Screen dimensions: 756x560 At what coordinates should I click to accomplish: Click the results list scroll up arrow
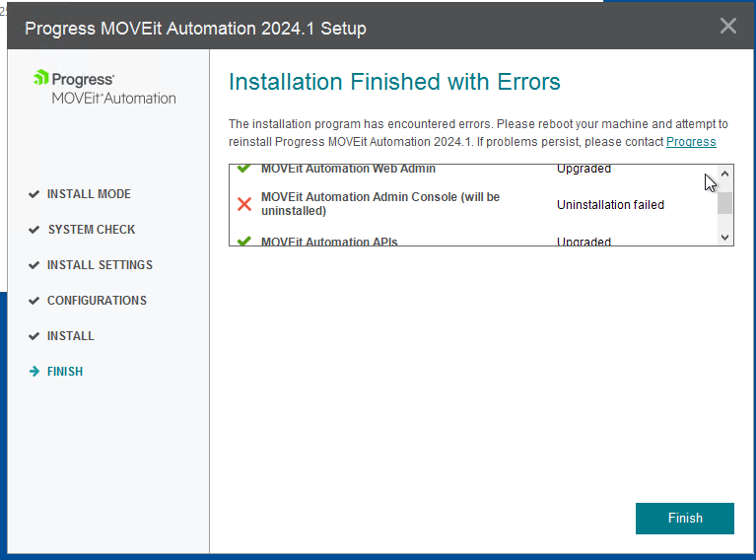724,174
